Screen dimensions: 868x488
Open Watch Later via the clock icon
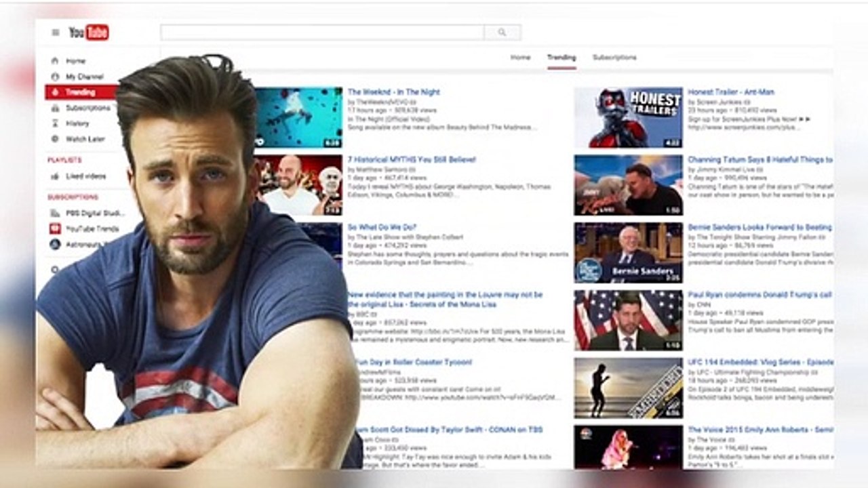[55, 139]
